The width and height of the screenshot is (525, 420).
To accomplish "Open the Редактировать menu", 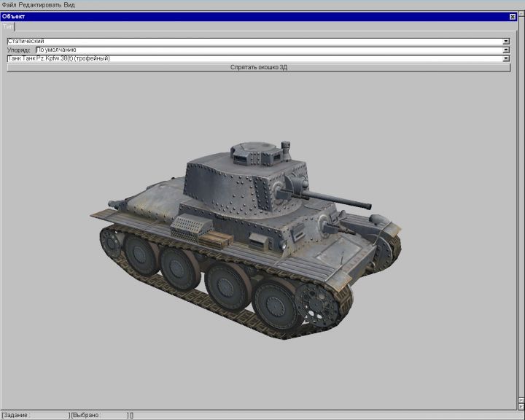I will 39,4.
